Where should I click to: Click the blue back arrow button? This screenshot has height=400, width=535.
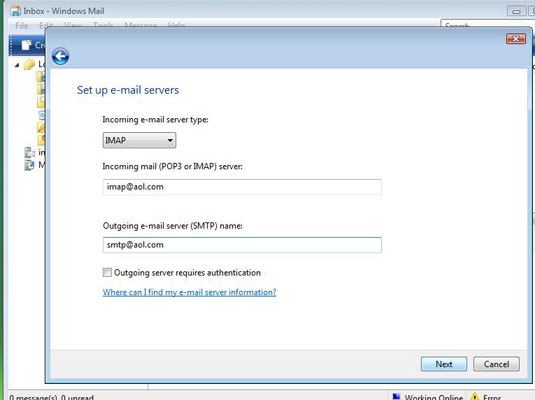coord(60,56)
